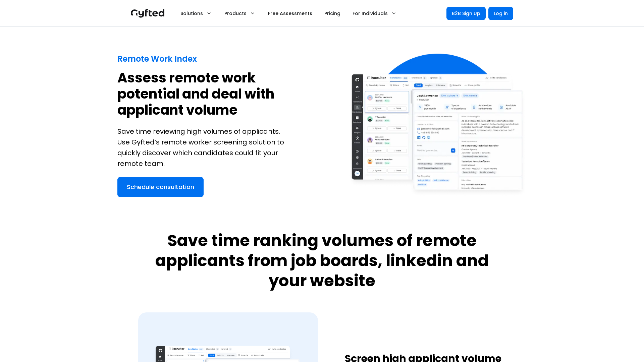Image resolution: width=644 pixels, height=362 pixels.
Task: Click the Schedule consultation button
Action: pyautogui.click(x=161, y=187)
